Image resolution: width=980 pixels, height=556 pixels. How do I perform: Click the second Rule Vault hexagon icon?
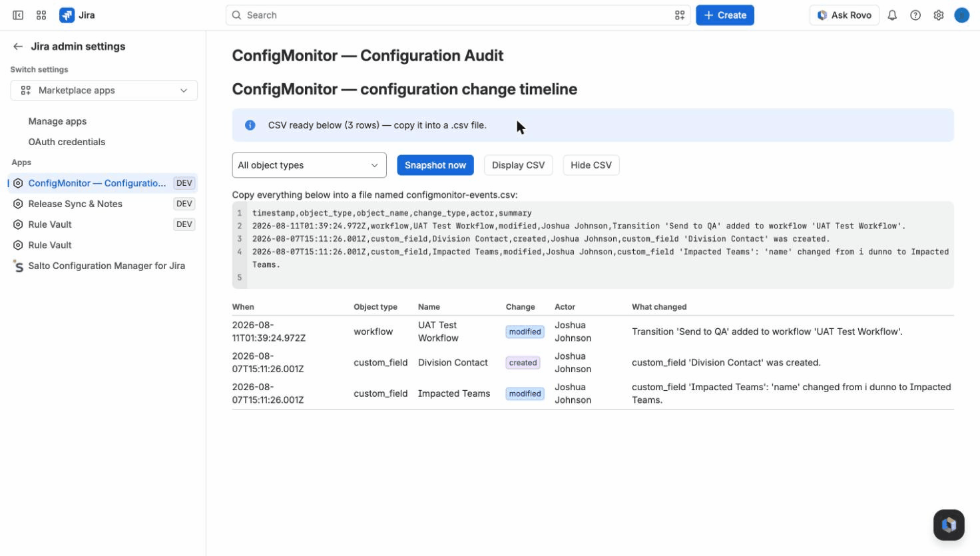pos(19,245)
